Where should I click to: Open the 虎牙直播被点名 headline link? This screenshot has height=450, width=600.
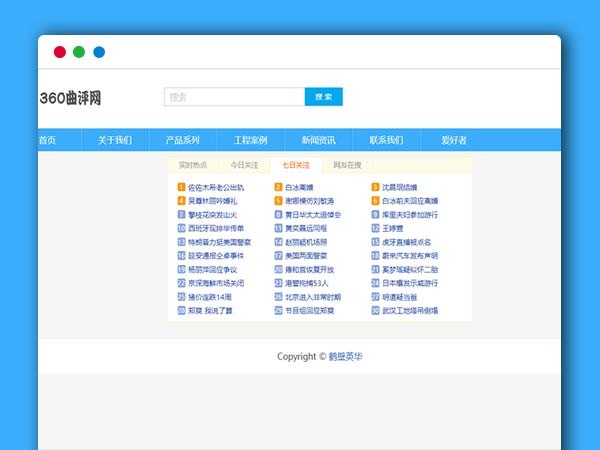pyautogui.click(x=407, y=242)
